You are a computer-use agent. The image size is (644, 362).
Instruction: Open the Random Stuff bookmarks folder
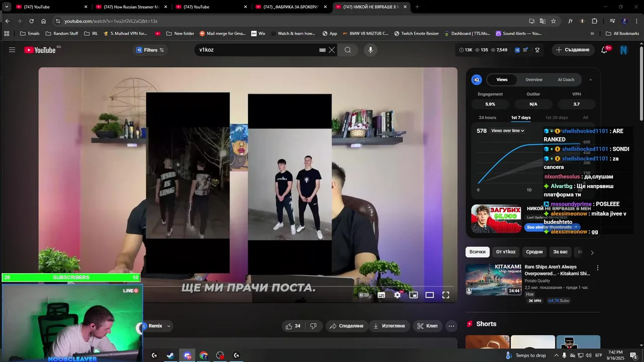62,34
